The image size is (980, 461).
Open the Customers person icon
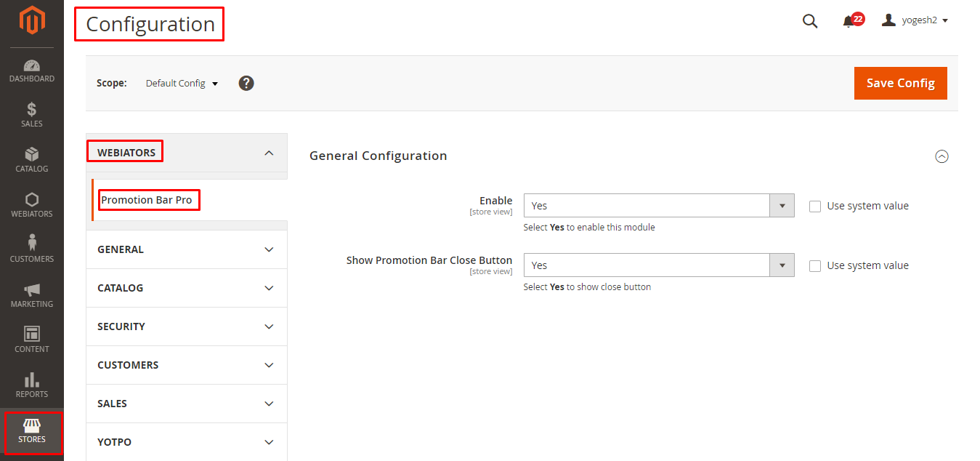click(x=31, y=244)
